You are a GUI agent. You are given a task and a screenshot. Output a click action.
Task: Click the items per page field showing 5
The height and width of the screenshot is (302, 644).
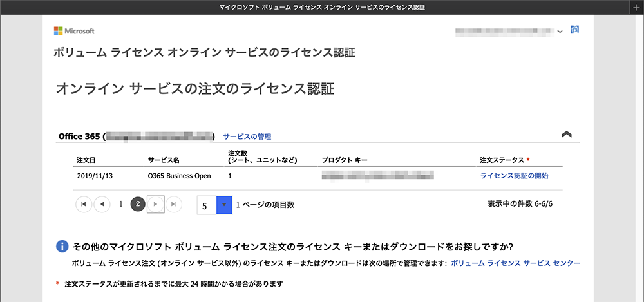206,205
